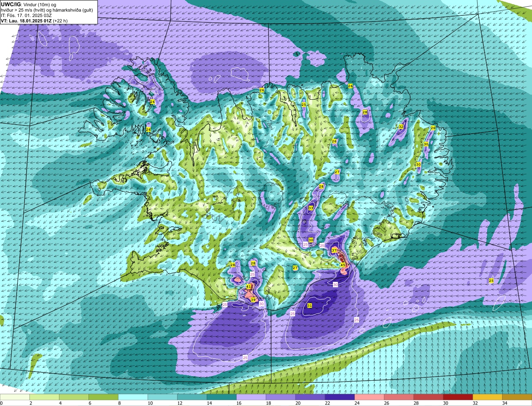Viewport: 532px width, 406px height.
Task: Pick the light cyan 8–10 color bar segment
Action: (133, 397)
